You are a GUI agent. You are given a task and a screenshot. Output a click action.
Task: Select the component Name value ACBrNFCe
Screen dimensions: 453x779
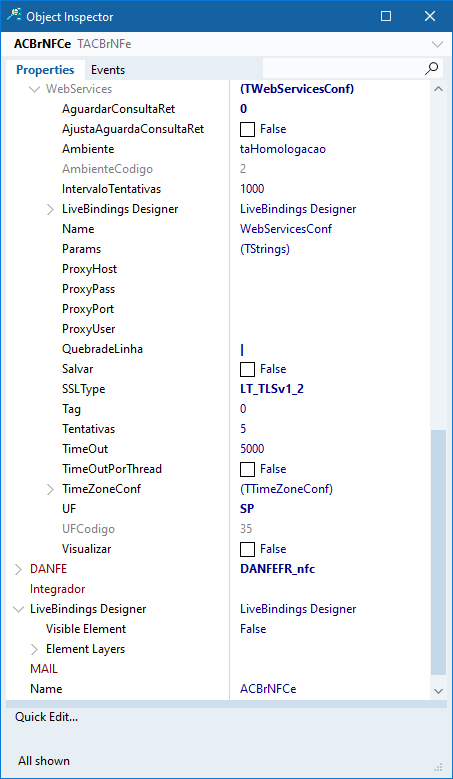click(268, 689)
